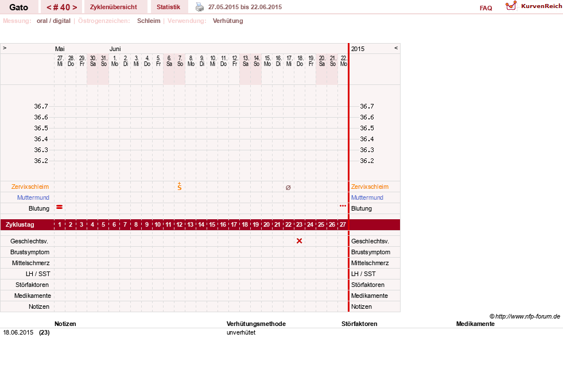Viewport: 563px width, 392px height.
Task: Expand chart using the > arrow at top left
Action: (x=5, y=48)
